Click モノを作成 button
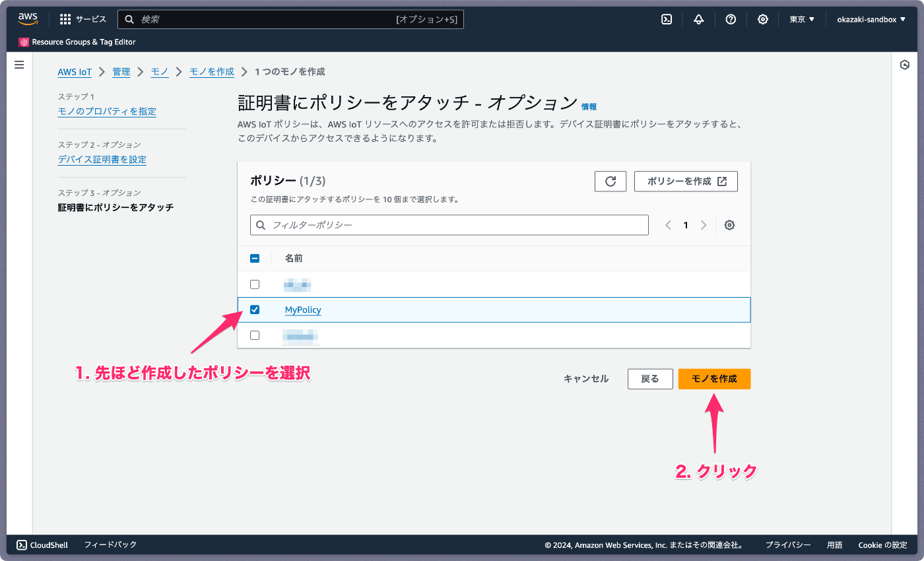Image resolution: width=924 pixels, height=561 pixels. (714, 379)
